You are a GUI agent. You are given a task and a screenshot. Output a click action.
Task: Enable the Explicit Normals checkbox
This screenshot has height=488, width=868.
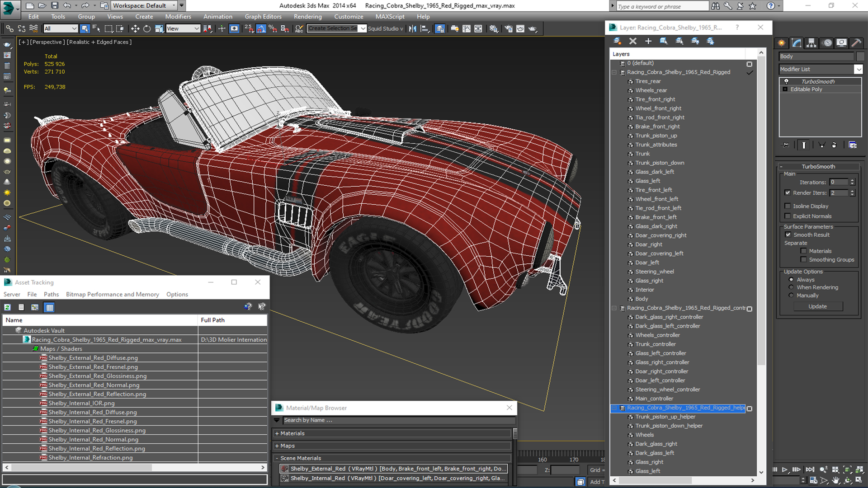click(x=788, y=216)
